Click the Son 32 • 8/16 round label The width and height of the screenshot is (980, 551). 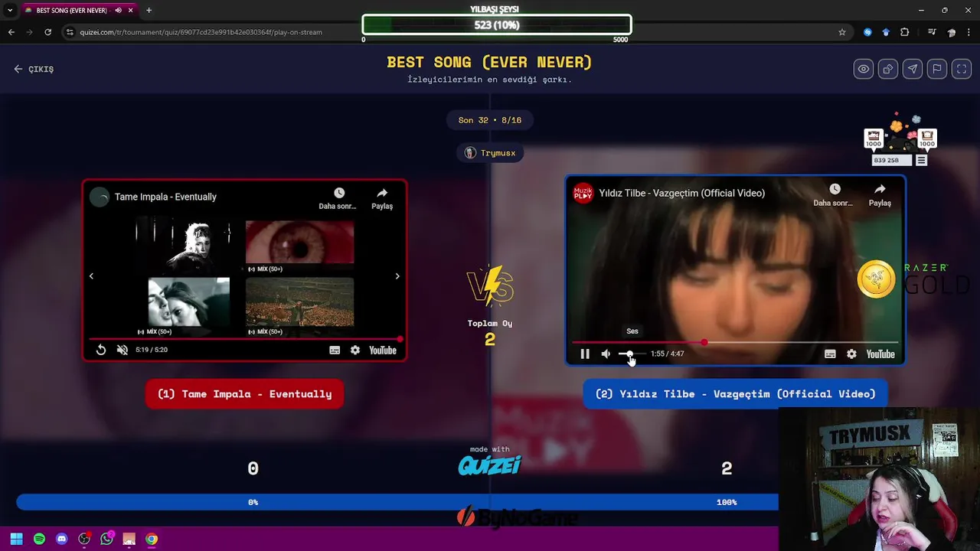[490, 120]
